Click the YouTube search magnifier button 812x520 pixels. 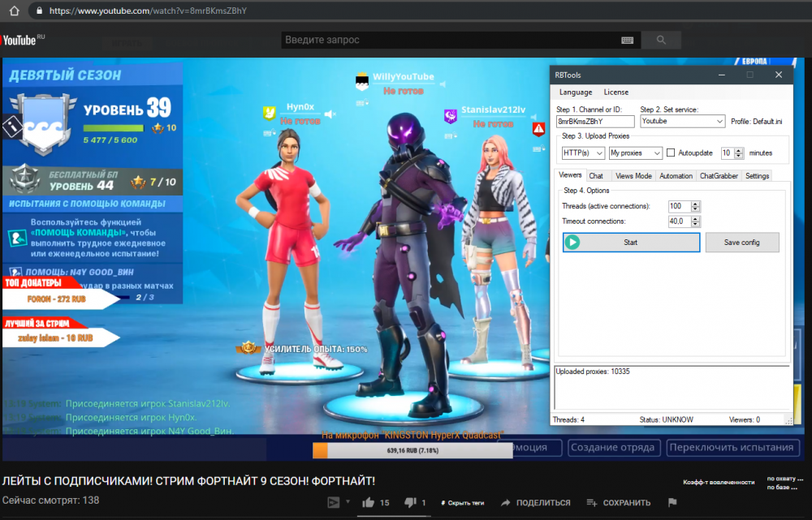tap(661, 40)
